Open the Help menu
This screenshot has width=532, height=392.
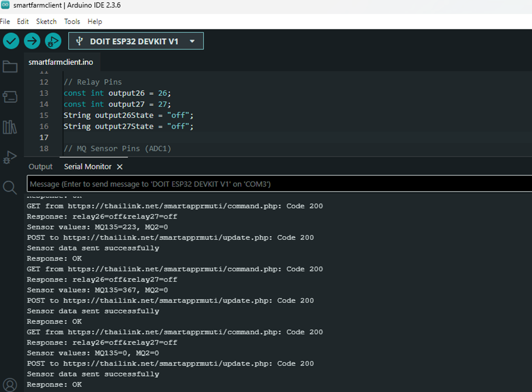coord(95,22)
